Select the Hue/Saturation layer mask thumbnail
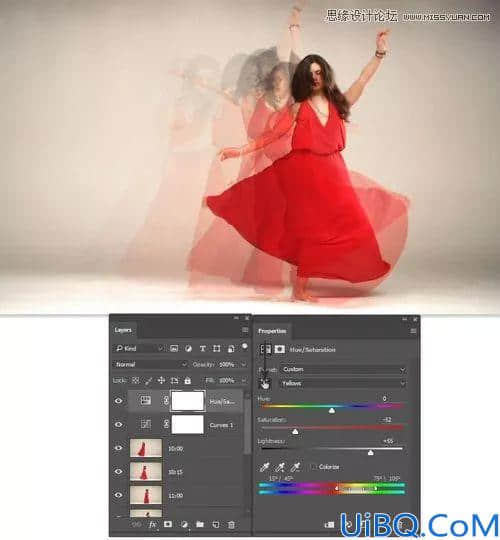The height and width of the screenshot is (540, 500). (188, 401)
